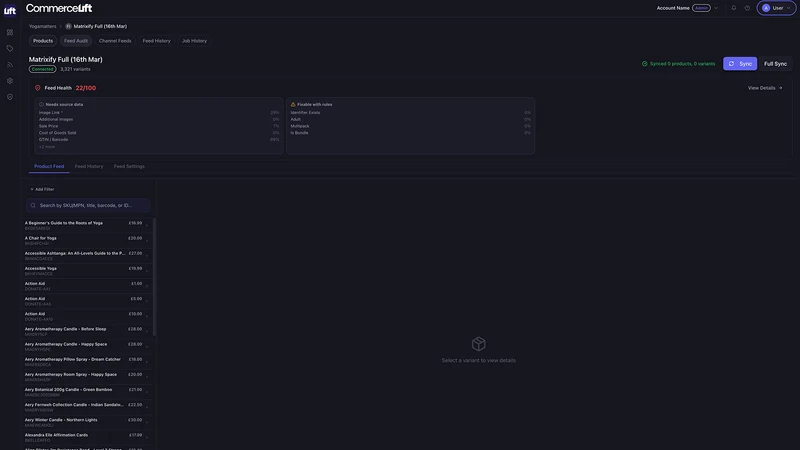Open View Details for feed health

765,88
